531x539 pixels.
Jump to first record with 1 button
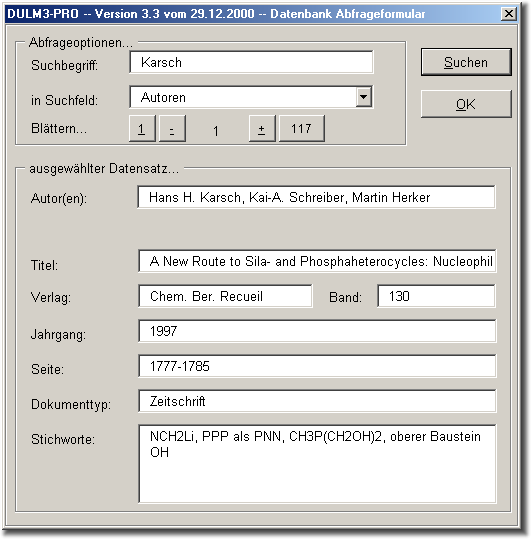[142, 129]
